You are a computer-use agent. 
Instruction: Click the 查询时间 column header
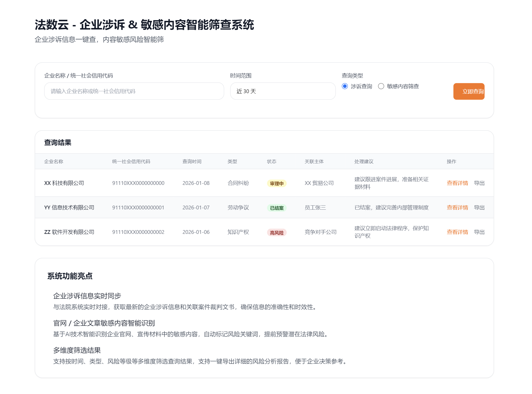point(192,161)
